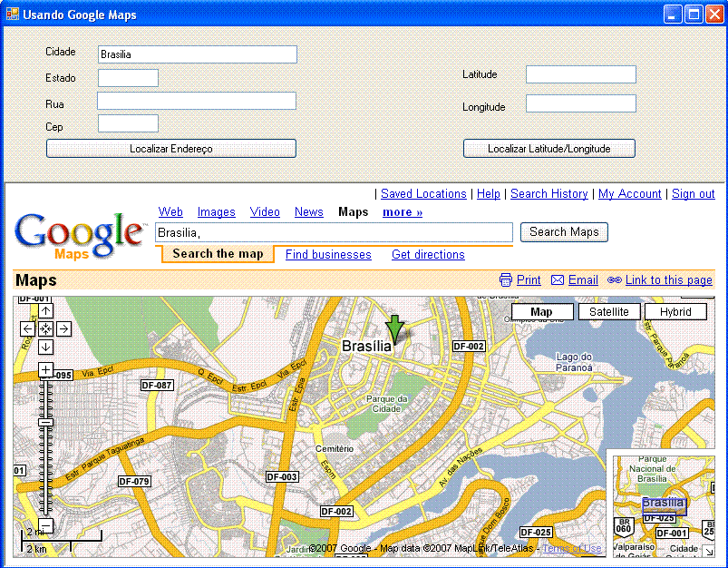Screen dimensions: 728x568
Task: Click the Parque da Cidade label
Action: click(387, 404)
